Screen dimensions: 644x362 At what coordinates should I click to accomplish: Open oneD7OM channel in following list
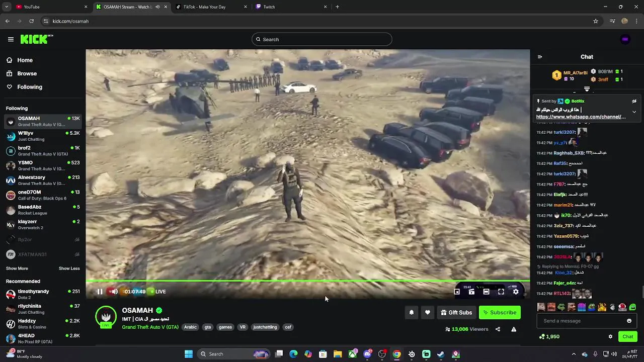pos(43,195)
